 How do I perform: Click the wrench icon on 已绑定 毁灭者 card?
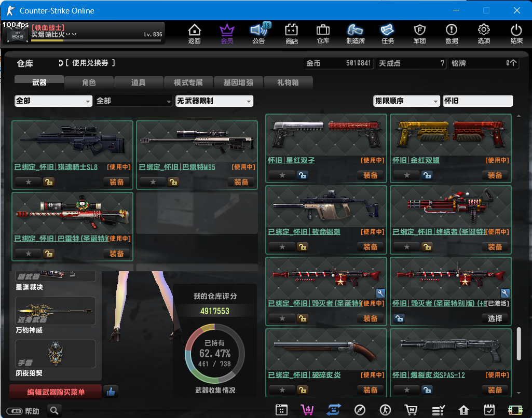click(x=380, y=293)
